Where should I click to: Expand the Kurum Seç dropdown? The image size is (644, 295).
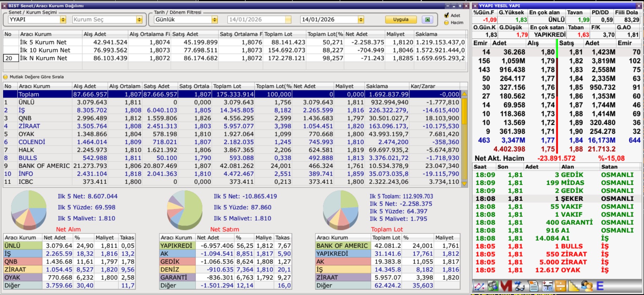[x=139, y=20]
